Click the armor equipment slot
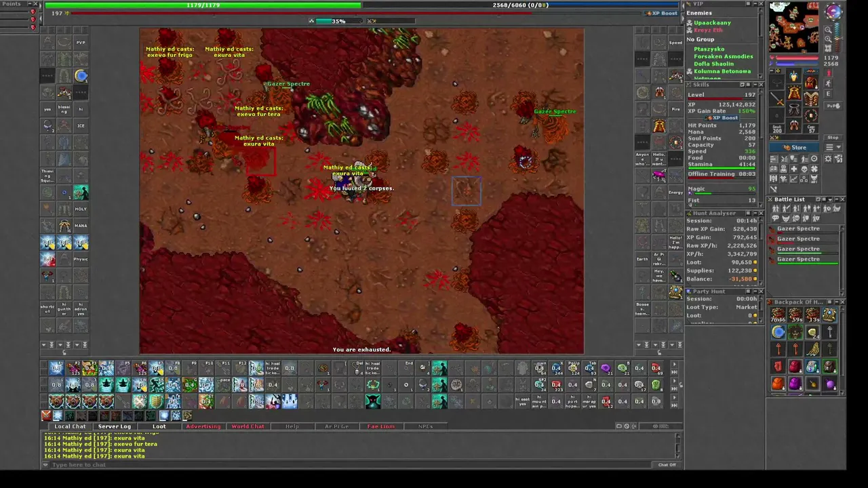868x488 pixels. tap(794, 93)
